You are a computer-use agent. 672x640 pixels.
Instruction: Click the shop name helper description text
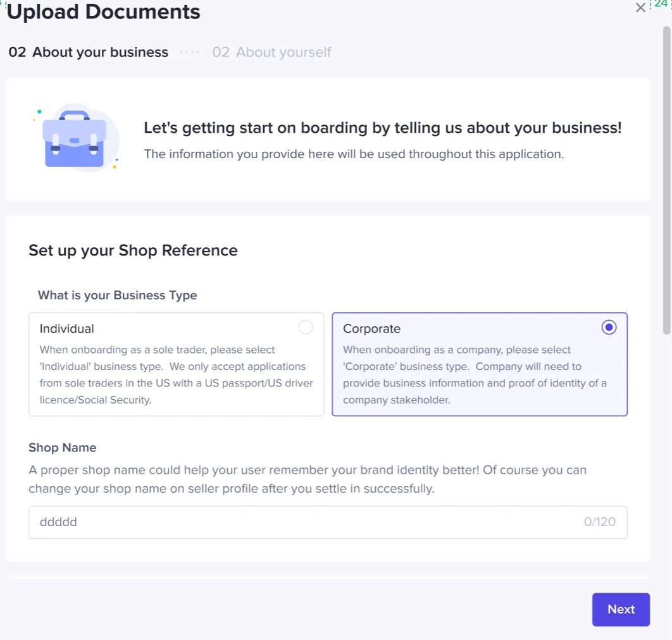(x=307, y=479)
